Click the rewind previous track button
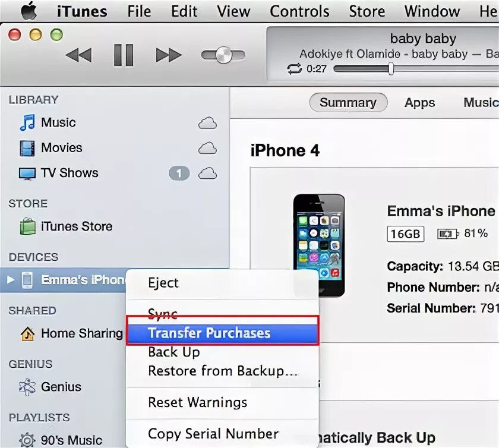This screenshot has width=499, height=448. pyautogui.click(x=78, y=55)
